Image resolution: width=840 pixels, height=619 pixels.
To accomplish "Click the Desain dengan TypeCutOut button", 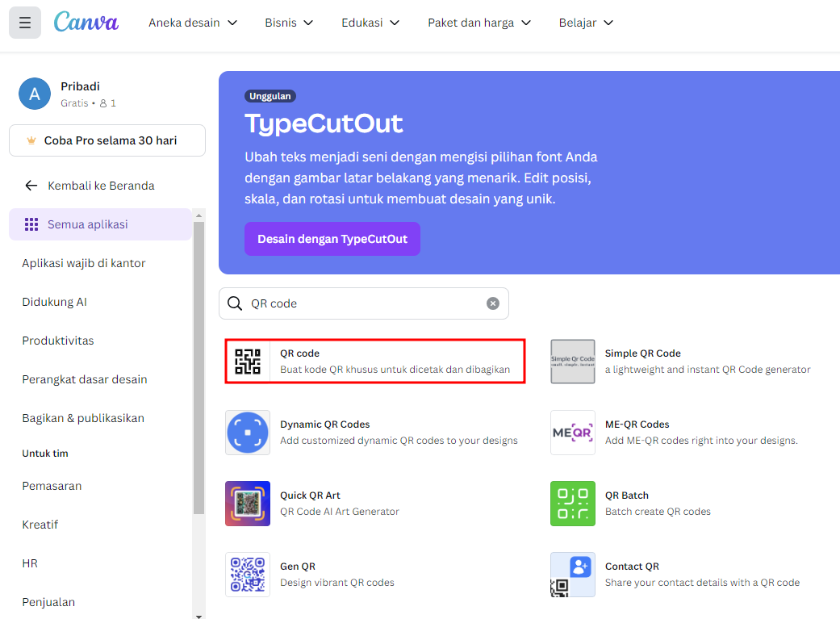I will click(332, 239).
